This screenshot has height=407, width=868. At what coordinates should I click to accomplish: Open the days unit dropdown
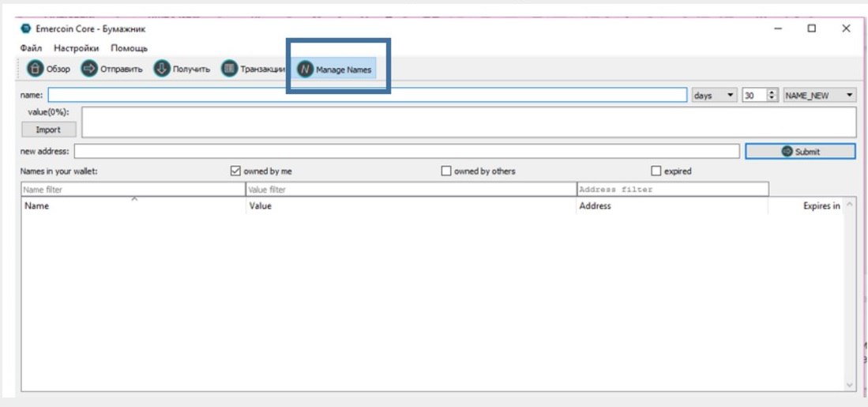(714, 96)
